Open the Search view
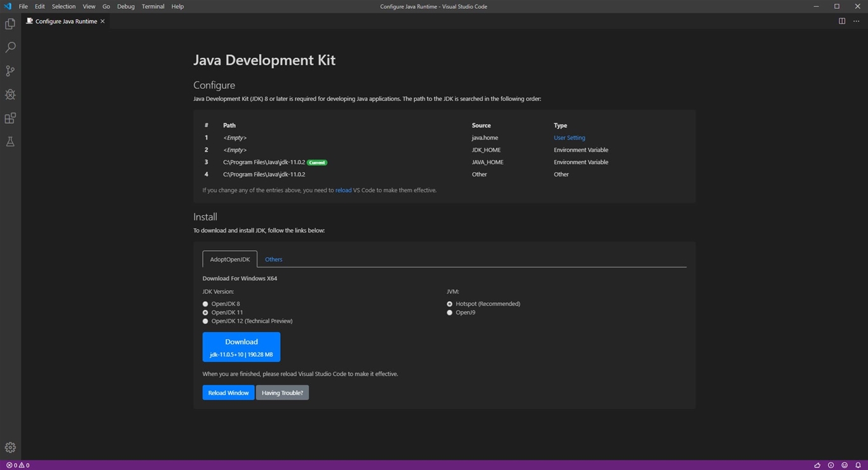868x470 pixels. pos(10,47)
